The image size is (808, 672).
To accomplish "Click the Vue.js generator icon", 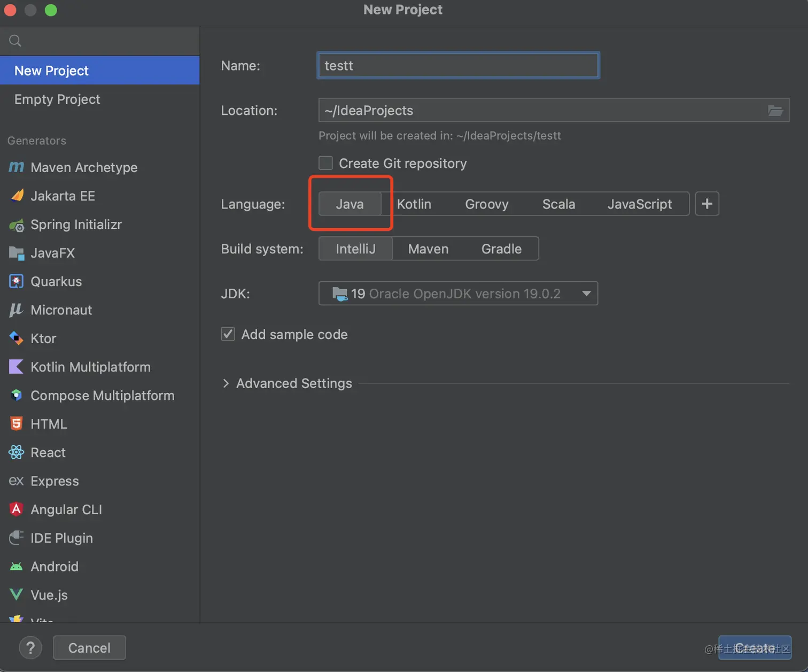I will [x=17, y=594].
